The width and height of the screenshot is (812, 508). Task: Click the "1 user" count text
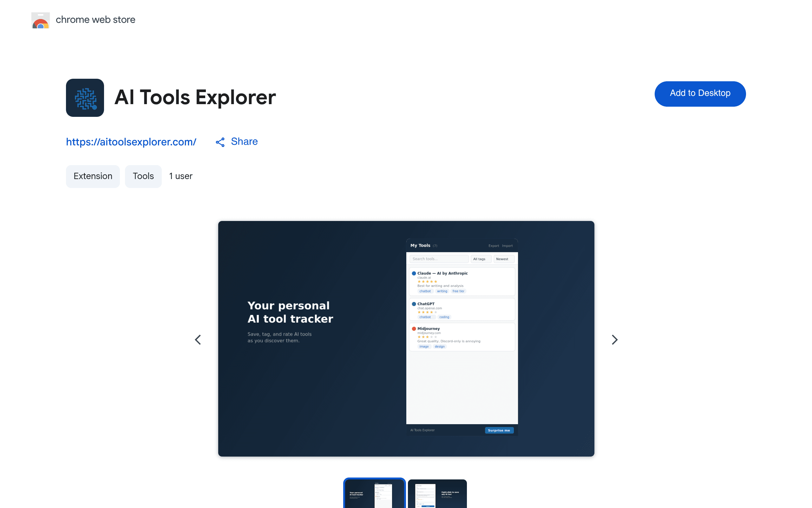pos(181,177)
